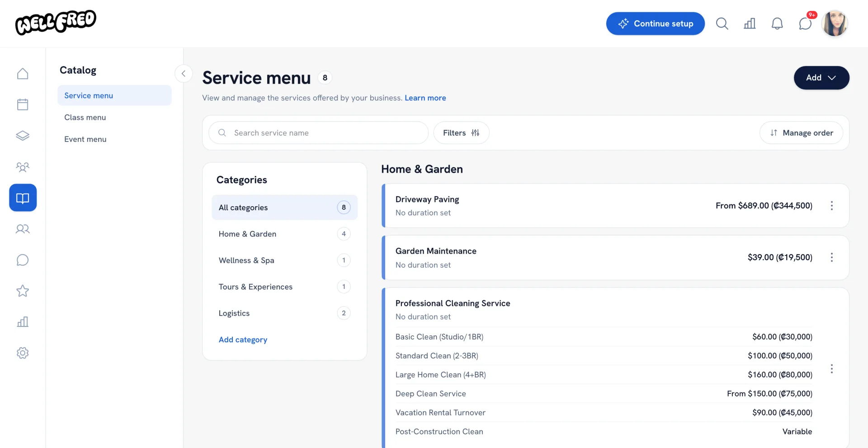
Task: Select Basic Clean (Studio/1BR) row
Action: pos(604,337)
